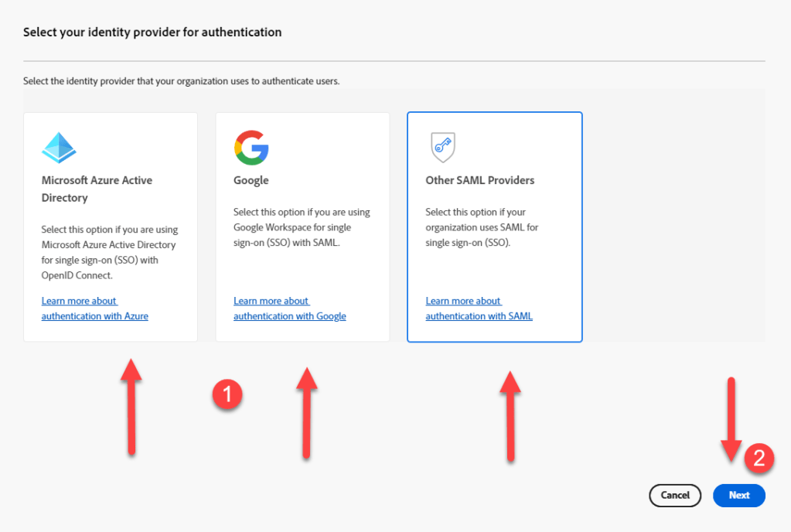Click red arrow under the SAML card
This screenshot has height=532, width=791.
coord(509,416)
